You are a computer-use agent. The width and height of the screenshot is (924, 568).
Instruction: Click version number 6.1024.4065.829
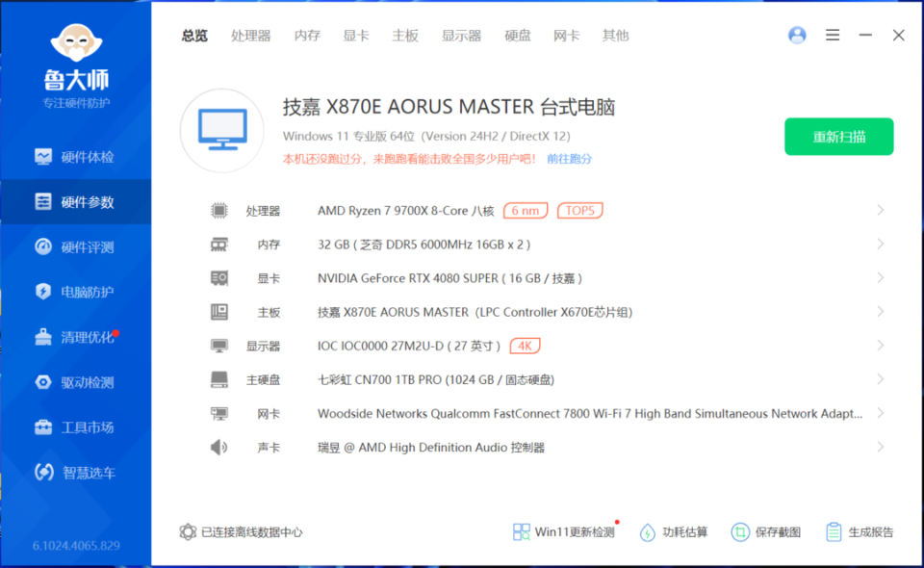click(76, 546)
